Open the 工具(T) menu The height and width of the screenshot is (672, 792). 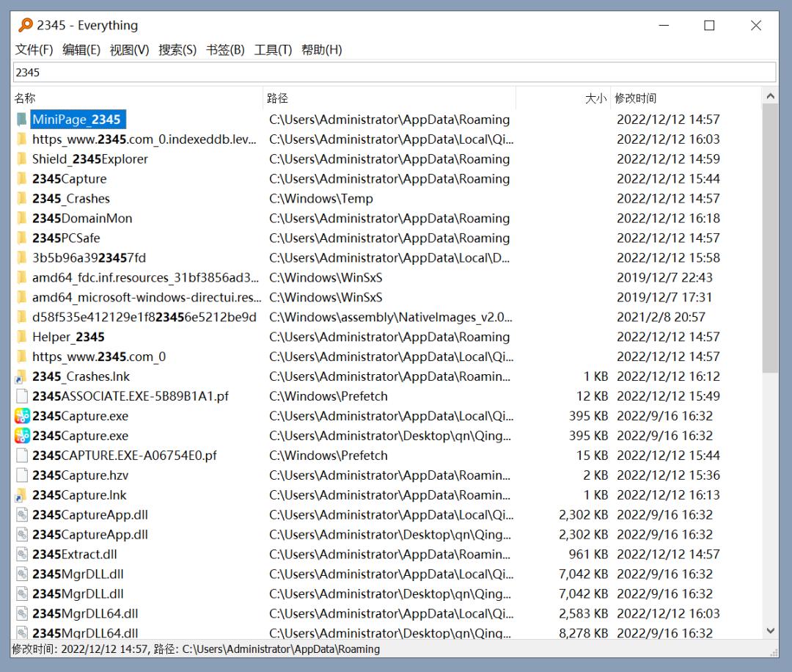click(x=273, y=49)
